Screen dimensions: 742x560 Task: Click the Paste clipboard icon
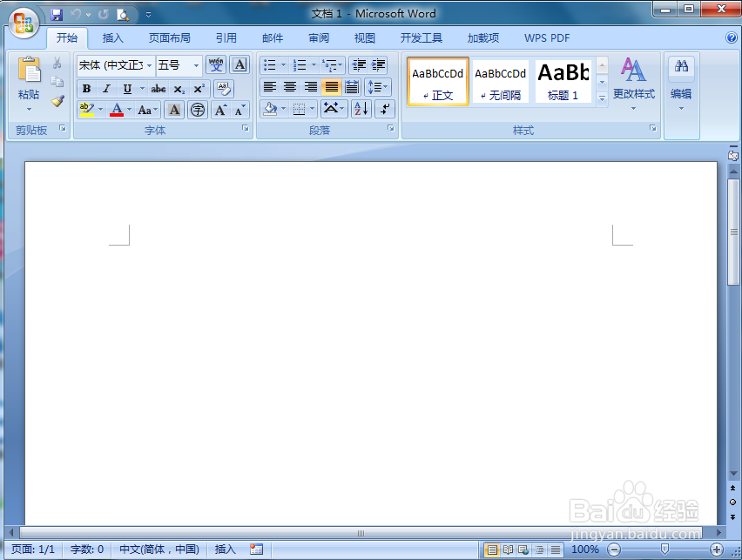tap(29, 69)
